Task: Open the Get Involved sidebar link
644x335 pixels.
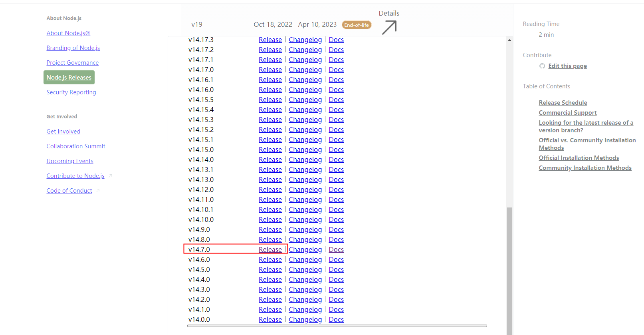Action: (63, 132)
